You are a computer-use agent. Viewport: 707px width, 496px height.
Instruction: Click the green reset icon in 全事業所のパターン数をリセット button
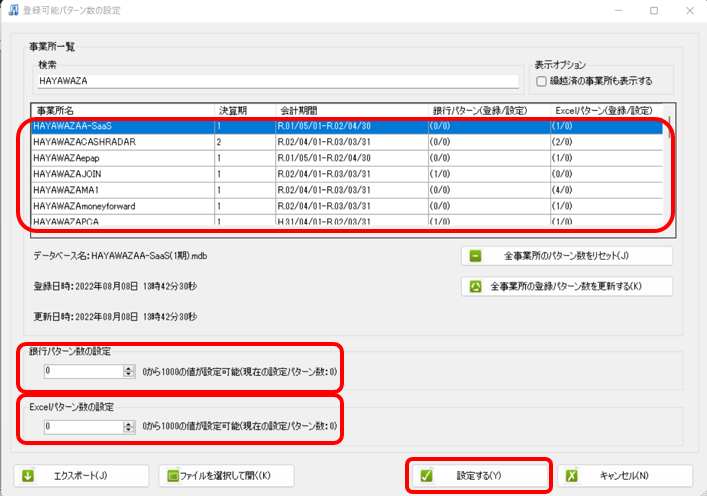(475, 256)
